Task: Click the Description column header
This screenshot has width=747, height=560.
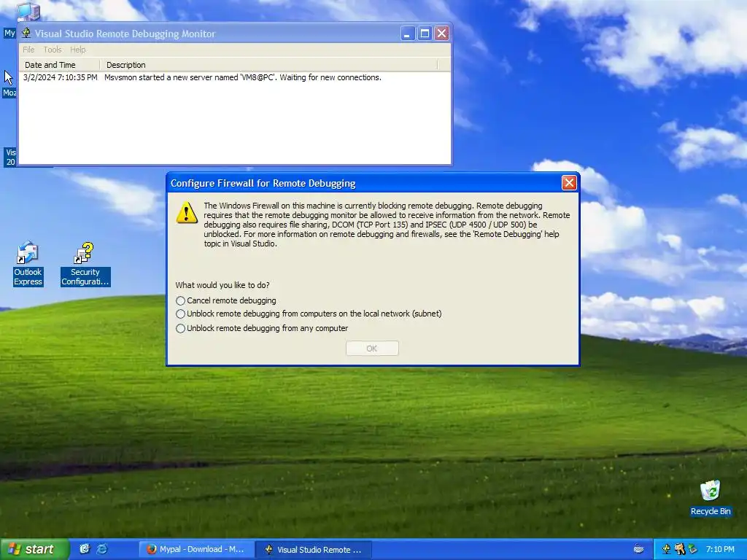Action: [268, 65]
